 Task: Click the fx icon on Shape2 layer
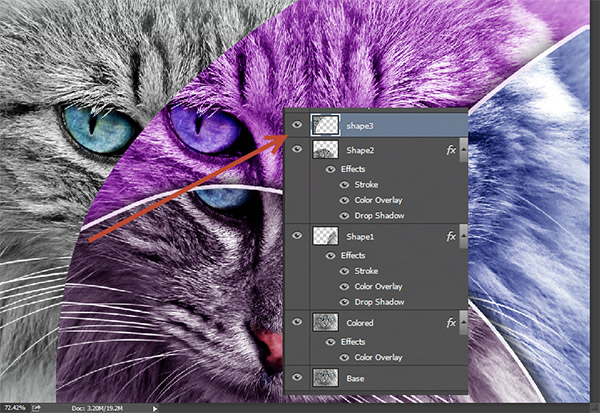[x=451, y=150]
